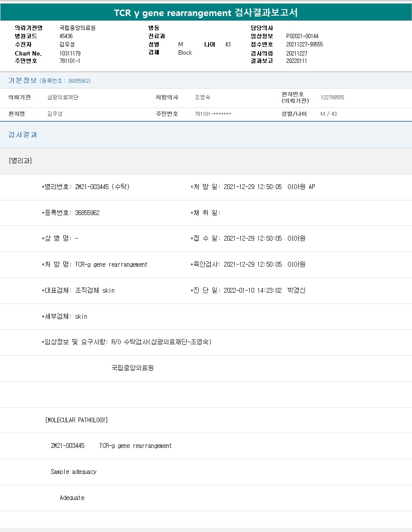The width and height of the screenshot is (412, 532).
Task: Click hospital code value 45436
Action: pos(66,36)
